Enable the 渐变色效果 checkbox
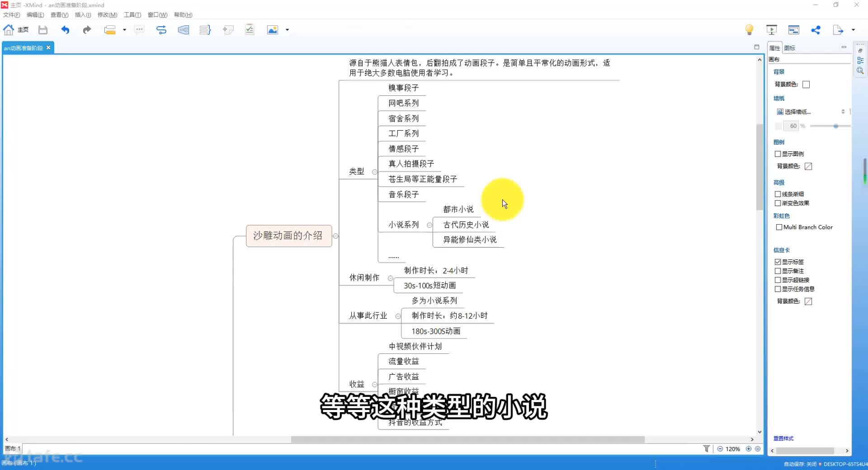This screenshot has width=868, height=470. point(778,203)
